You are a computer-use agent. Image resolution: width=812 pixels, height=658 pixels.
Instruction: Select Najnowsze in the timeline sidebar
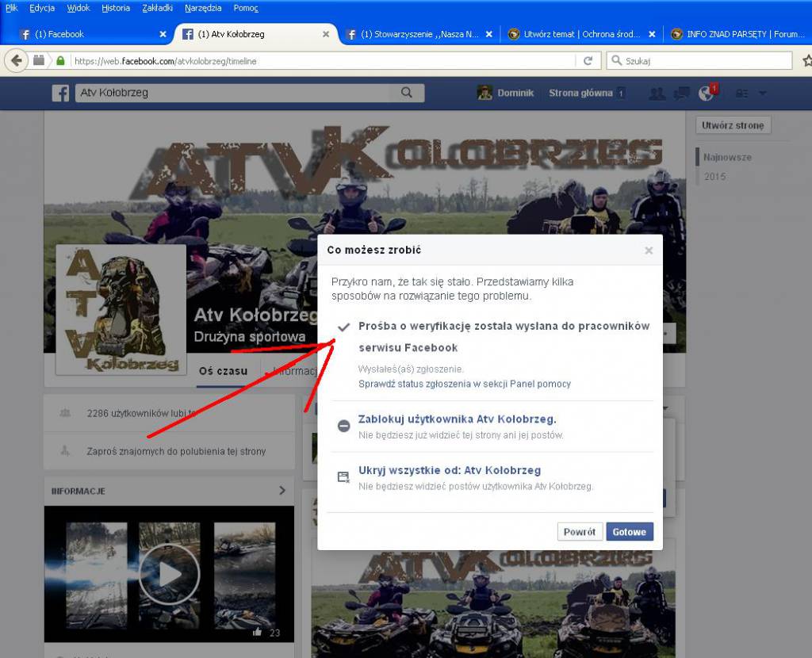tap(727, 158)
